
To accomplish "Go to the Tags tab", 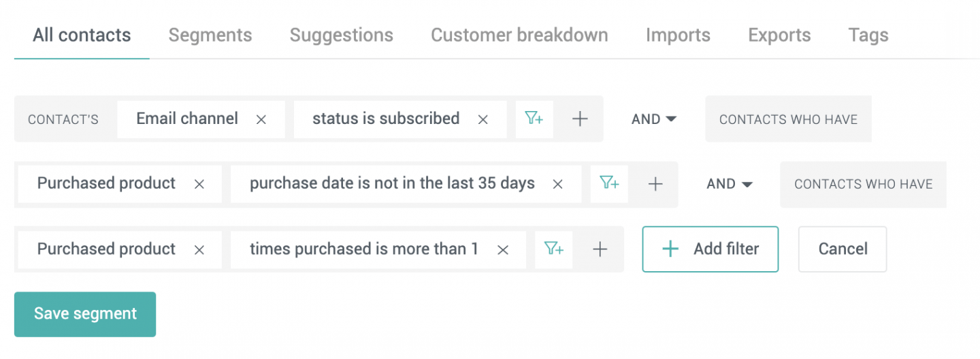I will (x=868, y=35).
